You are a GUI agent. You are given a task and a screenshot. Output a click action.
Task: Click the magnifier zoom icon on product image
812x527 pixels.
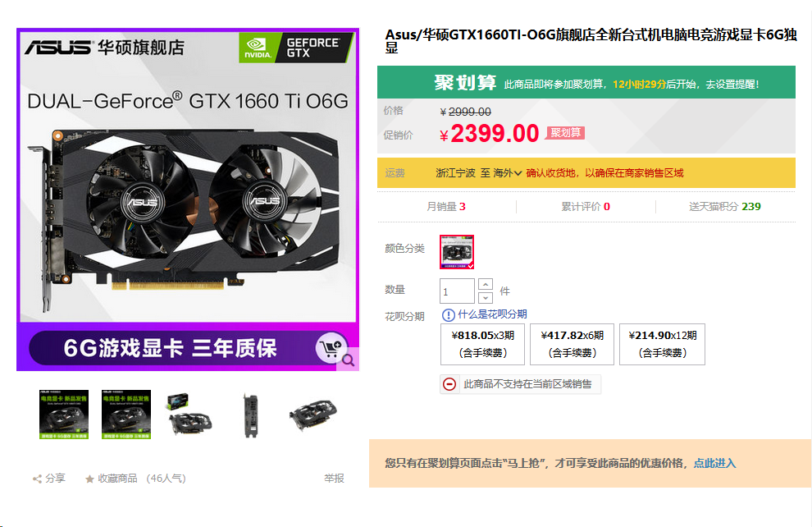[348, 360]
